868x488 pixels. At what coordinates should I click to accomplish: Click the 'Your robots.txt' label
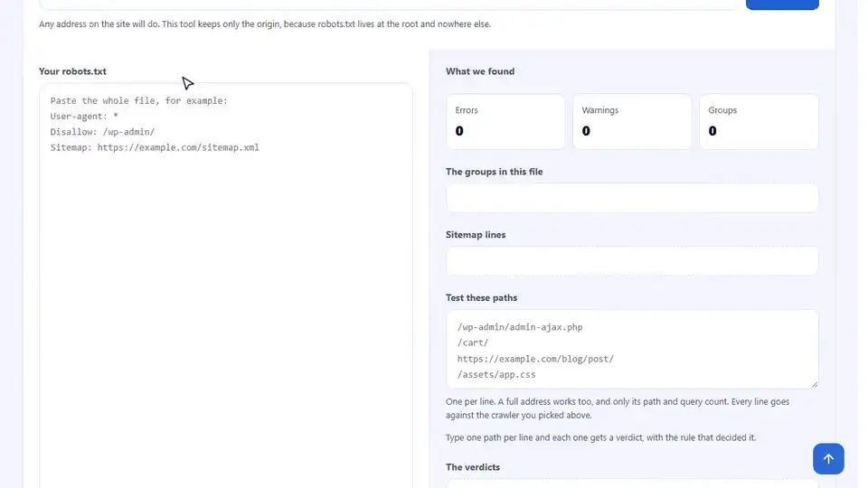click(72, 71)
